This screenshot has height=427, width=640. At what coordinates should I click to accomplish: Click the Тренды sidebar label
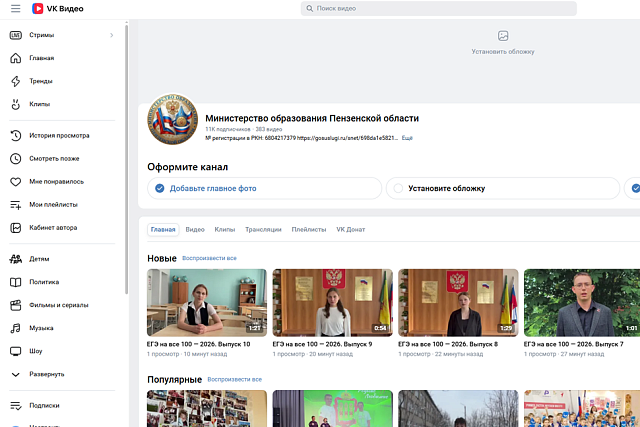[x=41, y=81]
